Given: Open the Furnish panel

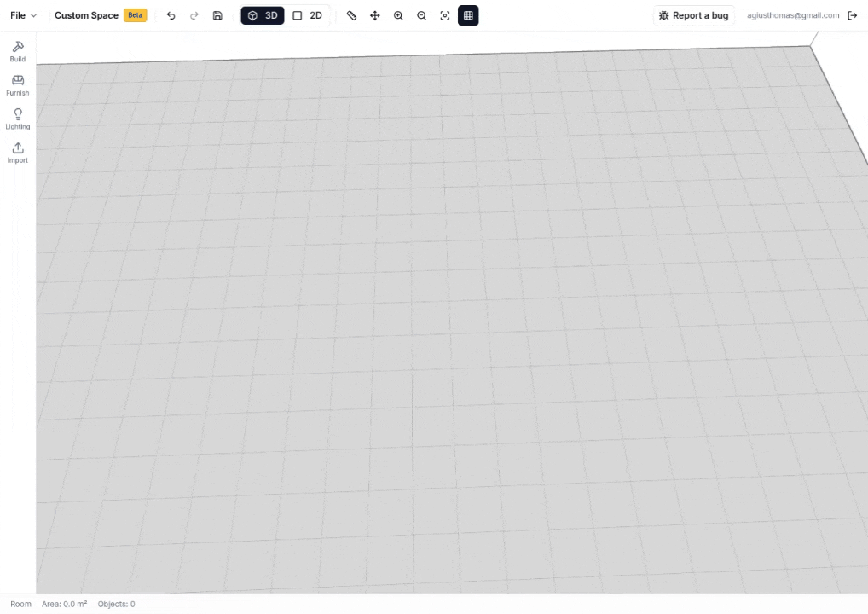Looking at the screenshot, I should tap(18, 85).
